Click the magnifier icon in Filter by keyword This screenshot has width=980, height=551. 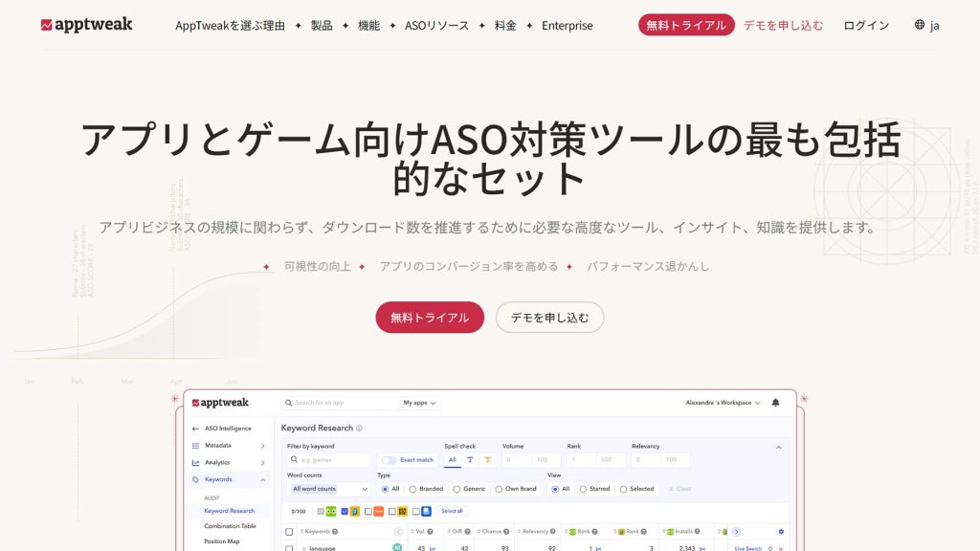point(294,460)
